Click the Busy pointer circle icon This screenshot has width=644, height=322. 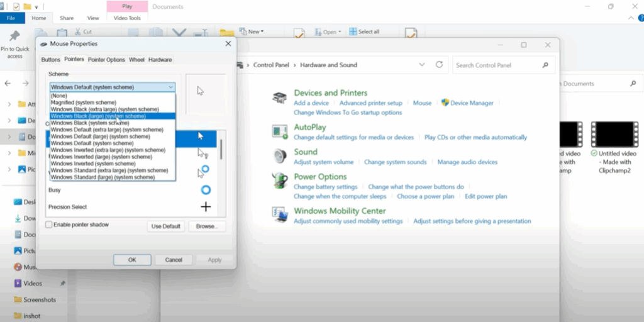tap(205, 190)
